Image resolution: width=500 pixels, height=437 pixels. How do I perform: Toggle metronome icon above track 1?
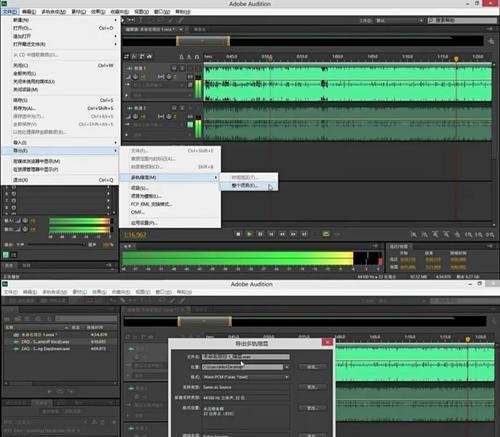[182, 57]
